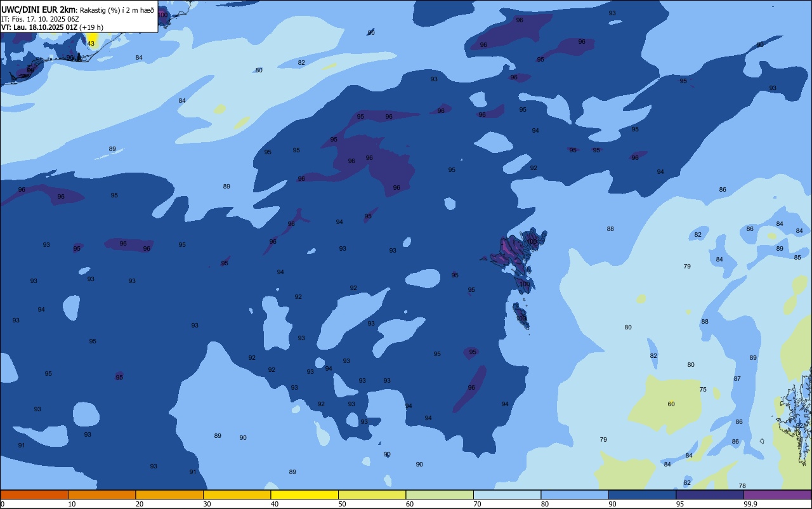Click the legend tick label '0'
812x509 pixels.
[3, 504]
